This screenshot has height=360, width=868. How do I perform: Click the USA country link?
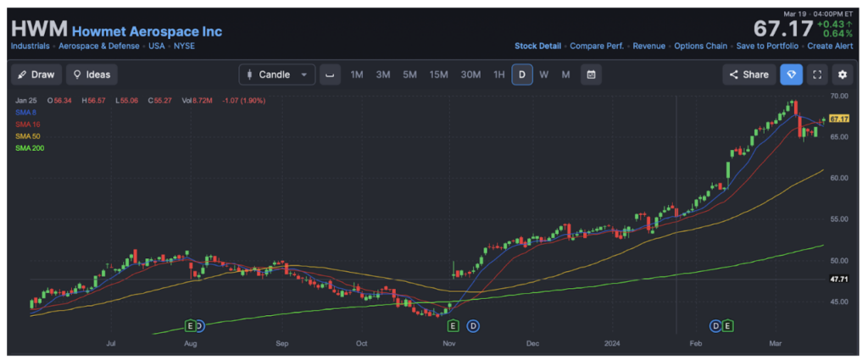coord(157,46)
